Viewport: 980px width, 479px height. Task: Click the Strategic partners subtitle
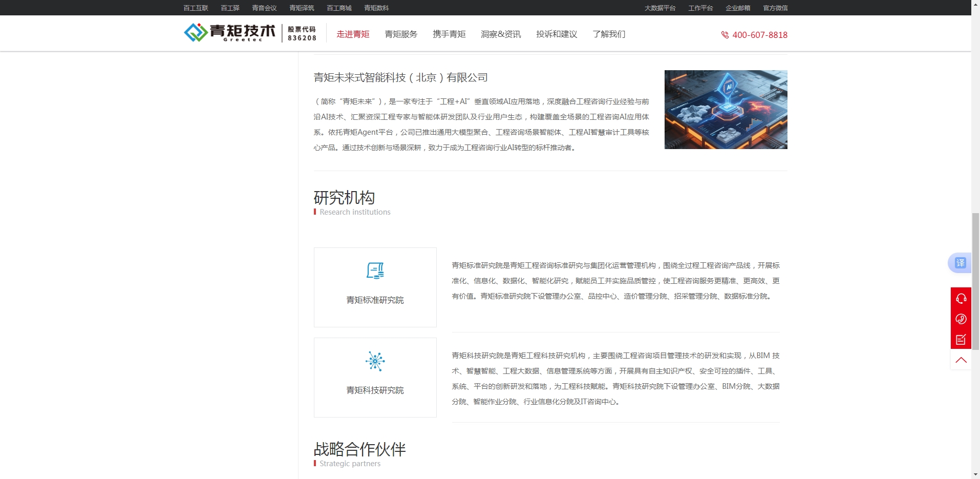[350, 464]
